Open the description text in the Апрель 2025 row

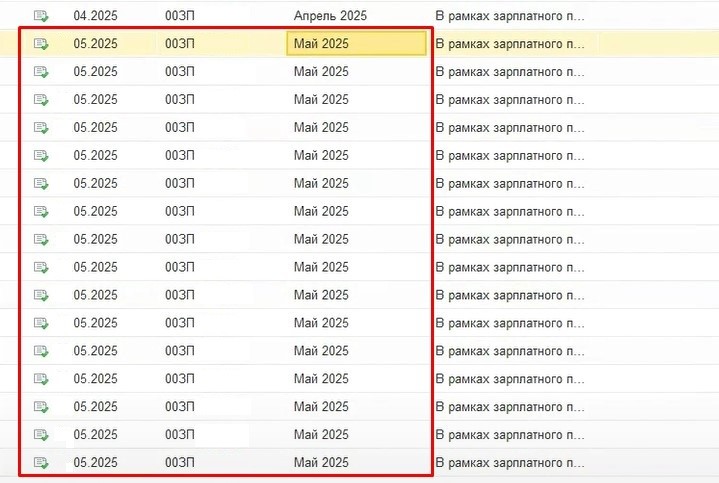pyautogui.click(x=509, y=16)
